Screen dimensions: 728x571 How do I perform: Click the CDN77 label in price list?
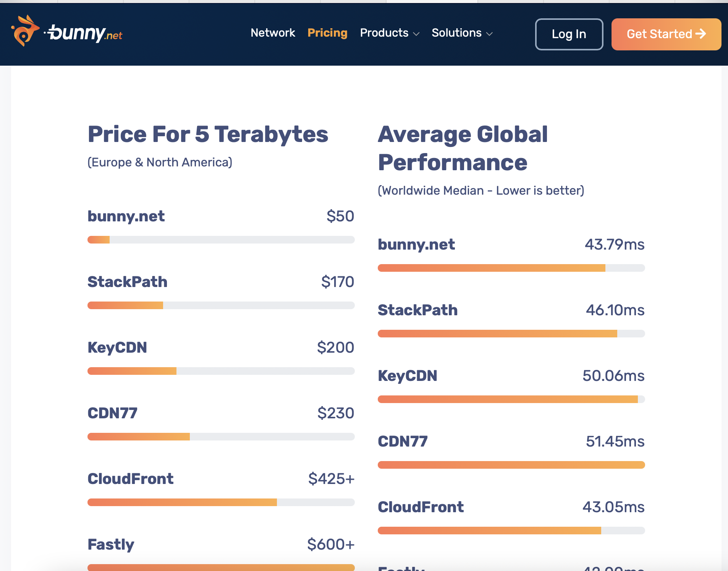pos(112,413)
